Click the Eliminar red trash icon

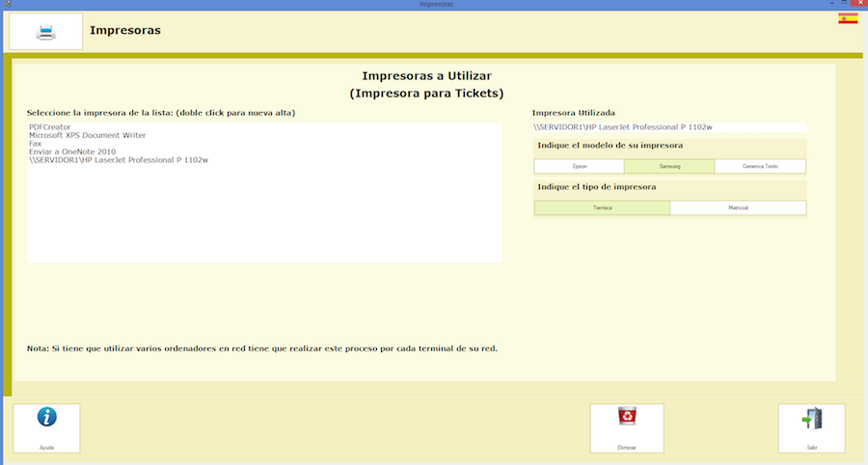(627, 417)
